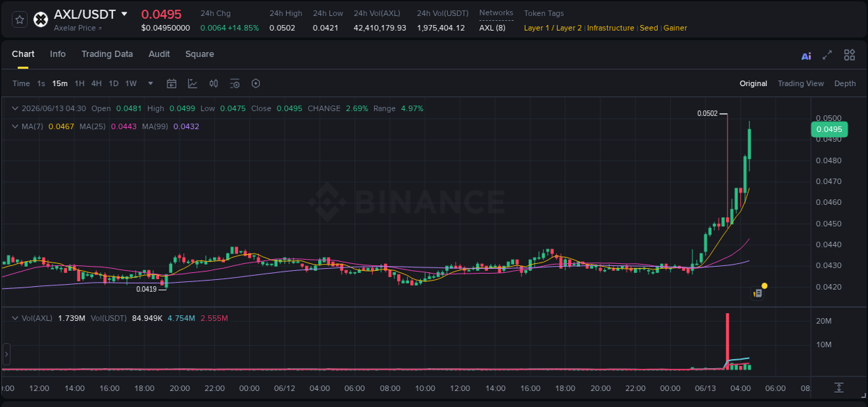Click the Axelar coin logo icon
Image resolution: width=868 pixels, height=407 pixels.
pyautogui.click(x=41, y=19)
